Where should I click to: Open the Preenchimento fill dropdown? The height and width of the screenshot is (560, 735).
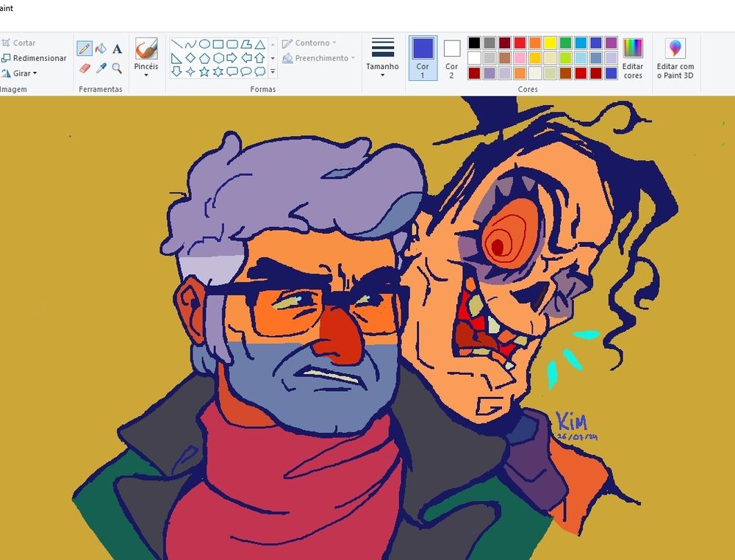click(319, 58)
